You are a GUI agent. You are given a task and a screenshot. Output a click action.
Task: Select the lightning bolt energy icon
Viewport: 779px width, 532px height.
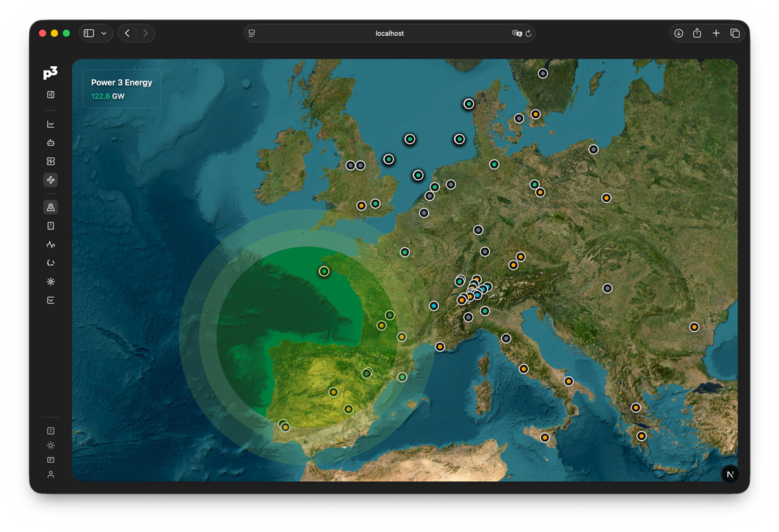tap(51, 162)
